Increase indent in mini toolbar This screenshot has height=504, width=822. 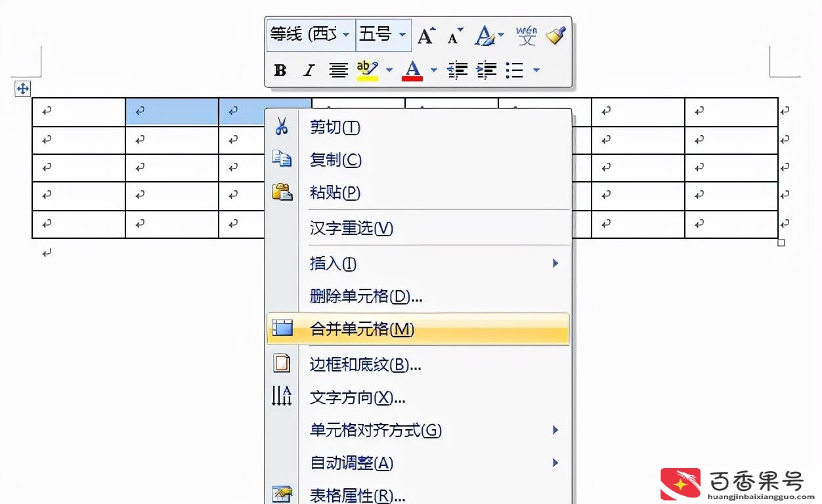487,70
